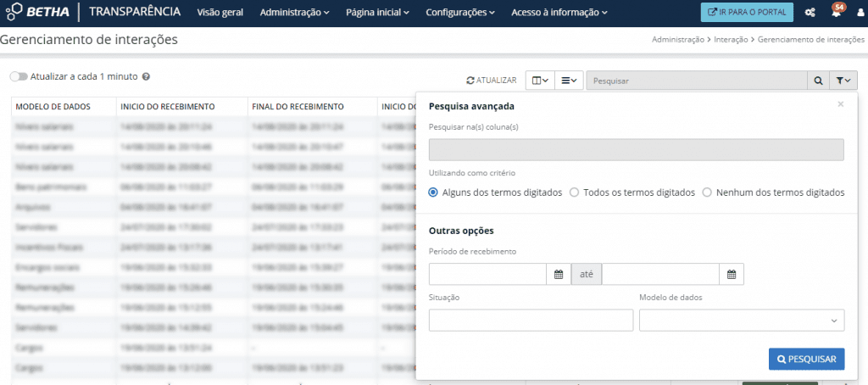The height and width of the screenshot is (385, 868).
Task: Open the Administração menu
Action: (x=295, y=13)
